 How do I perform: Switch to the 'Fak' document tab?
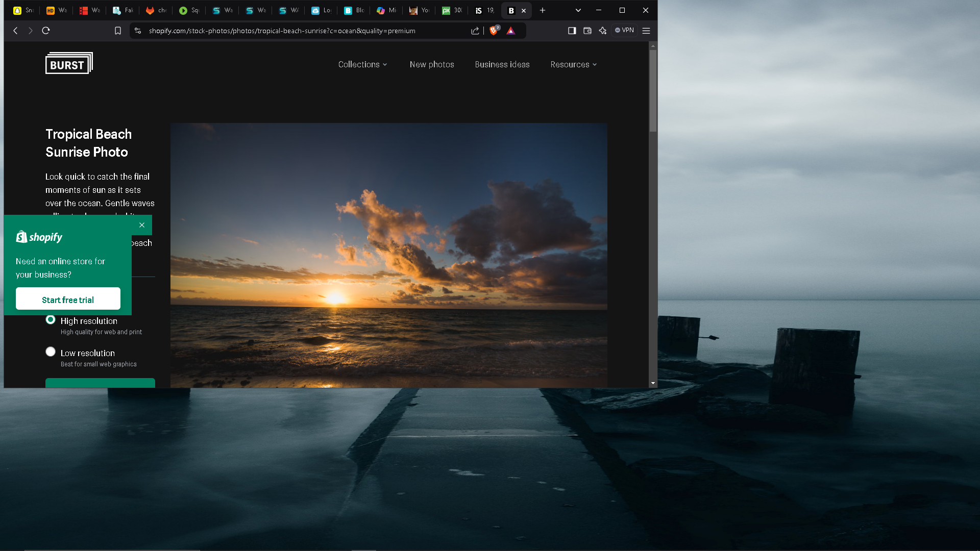point(123,10)
